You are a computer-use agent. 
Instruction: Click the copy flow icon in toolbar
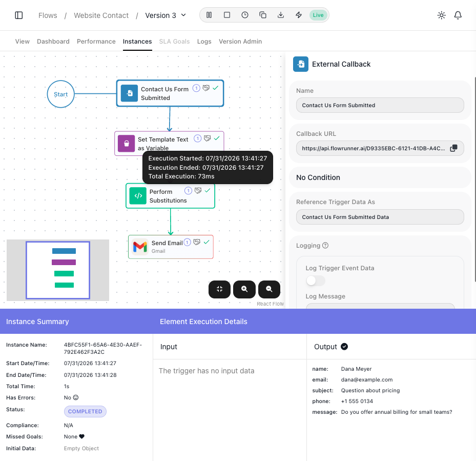click(263, 15)
